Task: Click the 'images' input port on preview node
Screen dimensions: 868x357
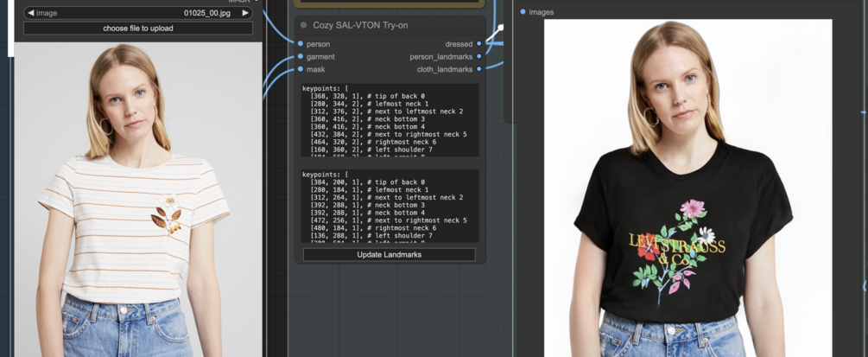Action: [x=523, y=11]
